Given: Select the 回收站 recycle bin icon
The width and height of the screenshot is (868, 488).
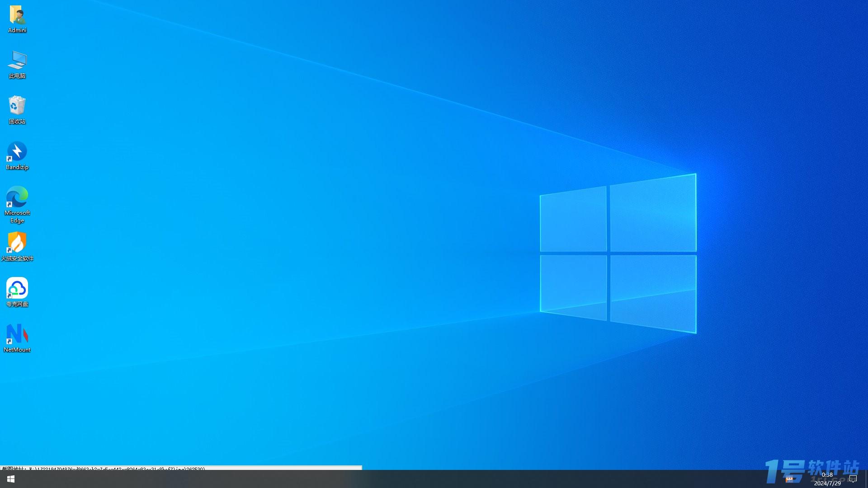Looking at the screenshot, I should [17, 110].
